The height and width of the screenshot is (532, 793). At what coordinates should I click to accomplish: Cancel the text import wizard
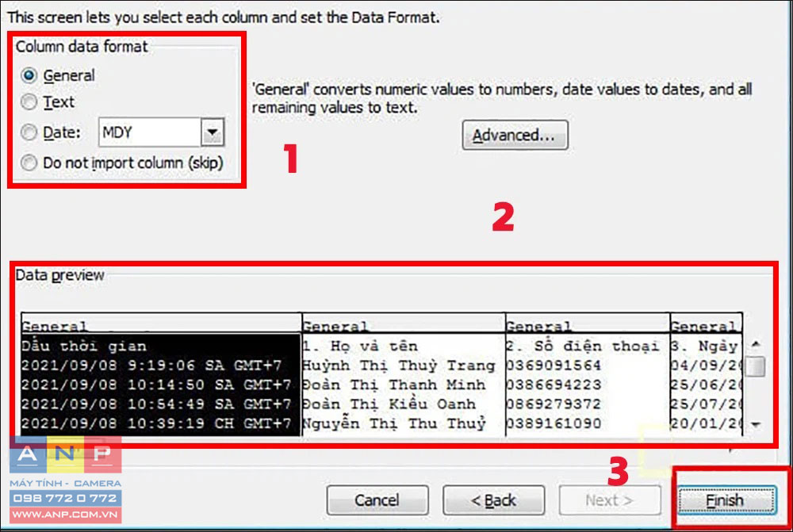tap(377, 500)
